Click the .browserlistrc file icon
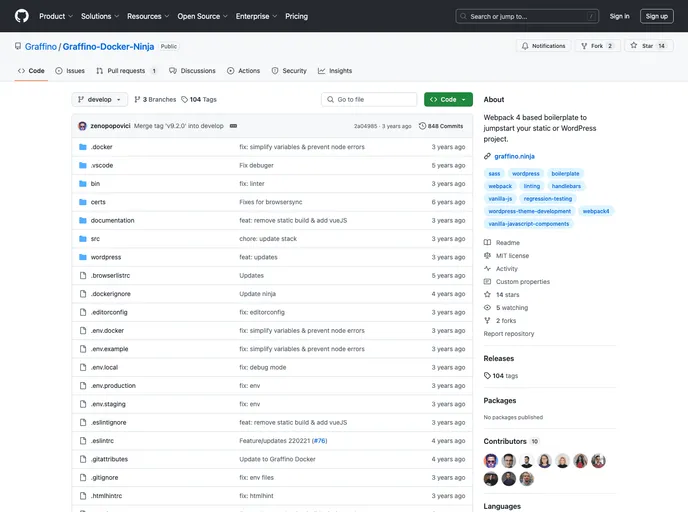 pos(82,276)
